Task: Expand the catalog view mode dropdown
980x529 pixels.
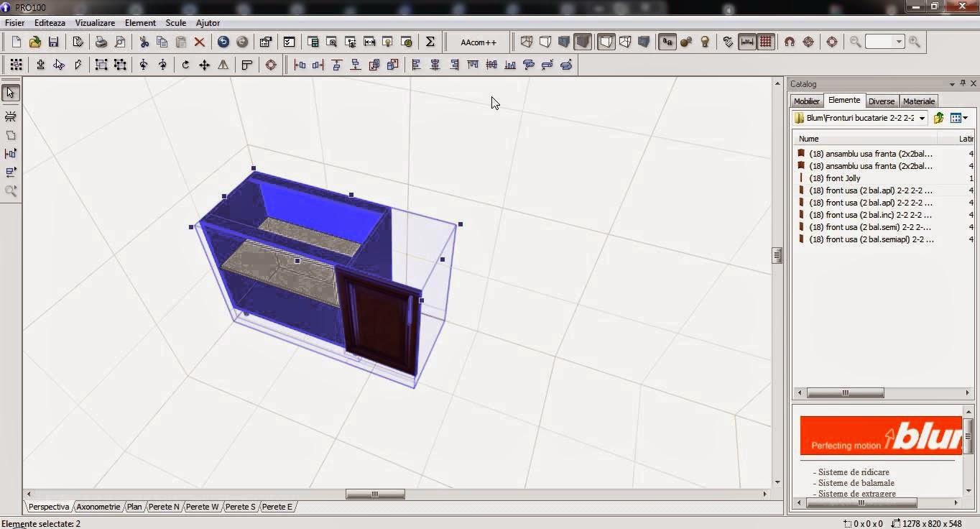Action: click(965, 119)
